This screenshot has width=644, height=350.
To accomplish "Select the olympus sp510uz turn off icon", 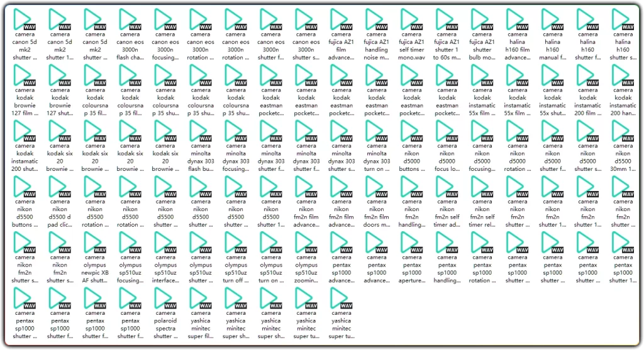I will pyautogui.click(x=236, y=243).
